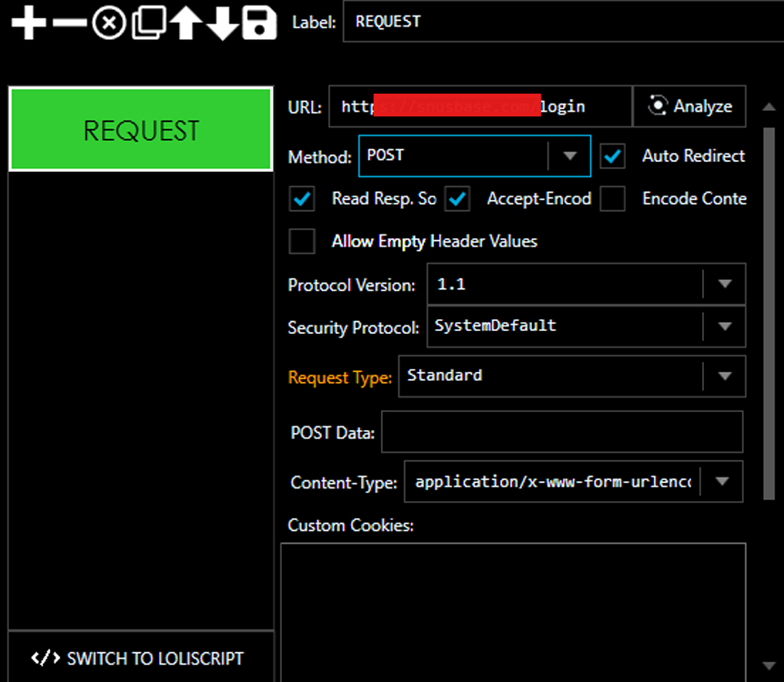This screenshot has width=784, height=682.
Task: Clone the block with the duplicate icon
Action: pyautogui.click(x=149, y=23)
